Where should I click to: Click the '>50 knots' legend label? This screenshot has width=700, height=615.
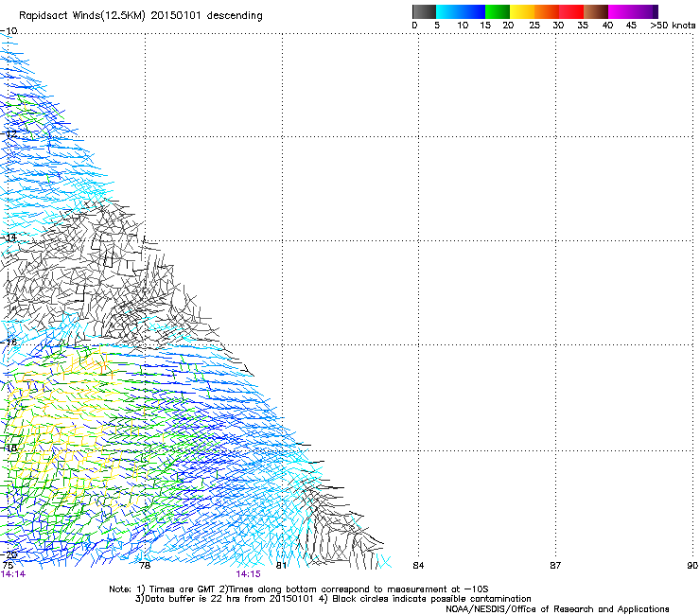[x=673, y=26]
